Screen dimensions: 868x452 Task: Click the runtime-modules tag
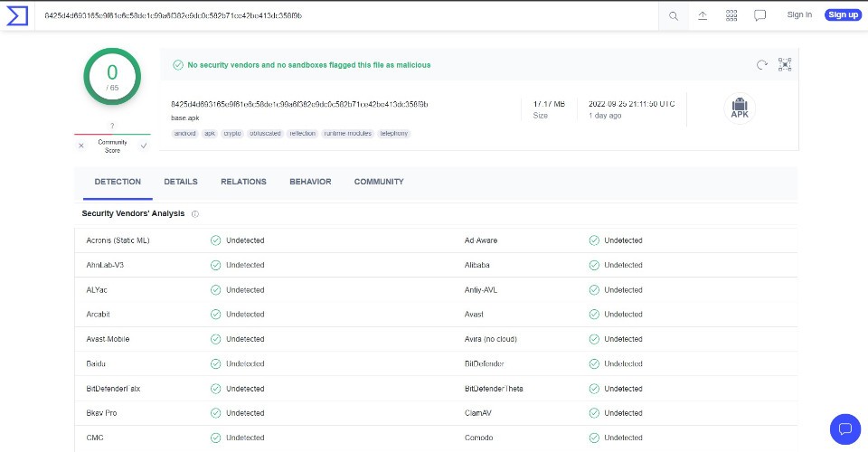[347, 133]
